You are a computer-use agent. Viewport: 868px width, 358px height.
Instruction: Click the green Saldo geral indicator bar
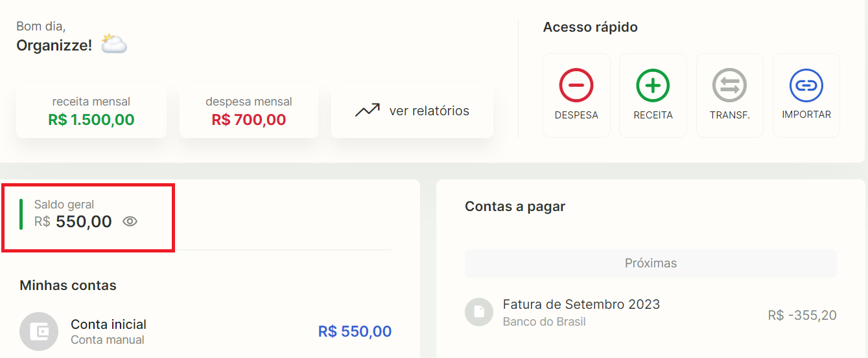[x=21, y=214]
